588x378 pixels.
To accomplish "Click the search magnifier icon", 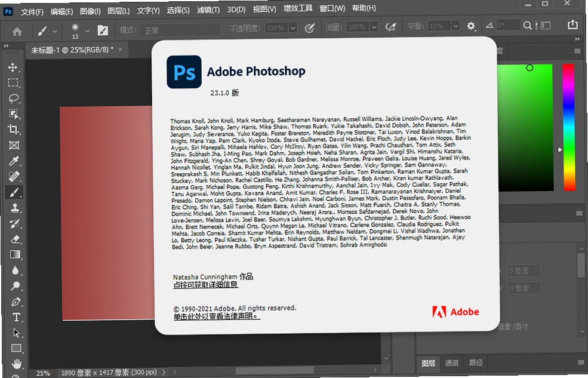I will pos(527,26).
